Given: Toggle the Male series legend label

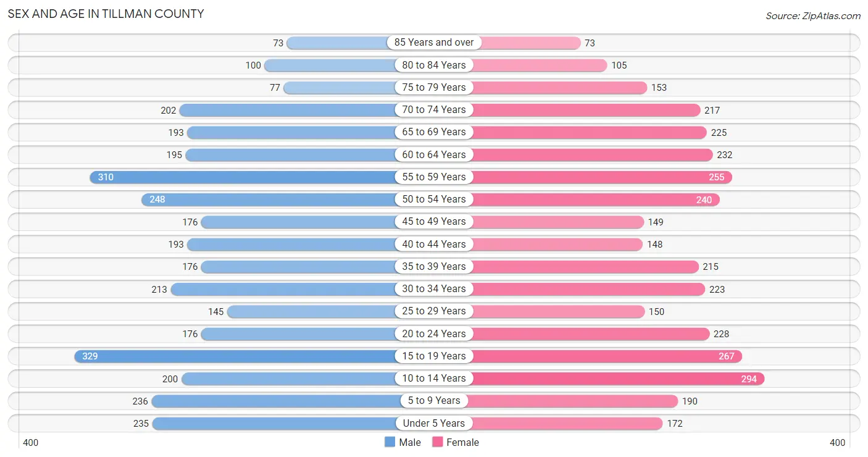Looking at the screenshot, I should tap(410, 442).
